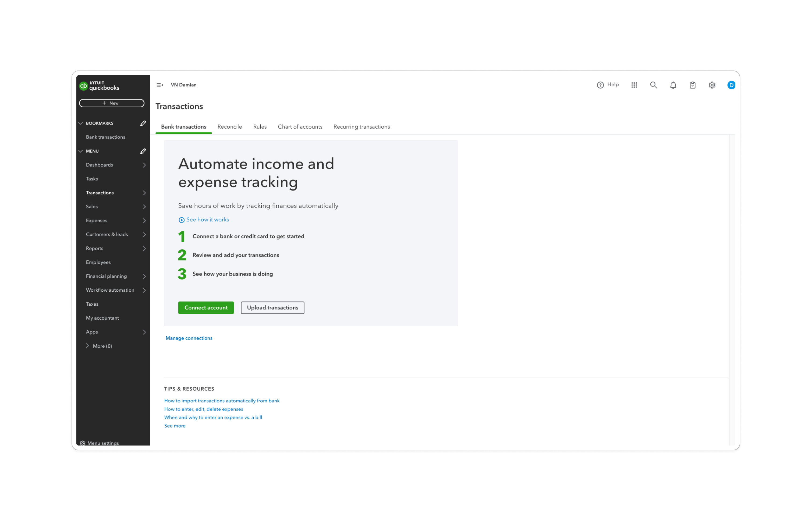
Task: Expand the Sales submenu arrow
Action: coord(144,207)
